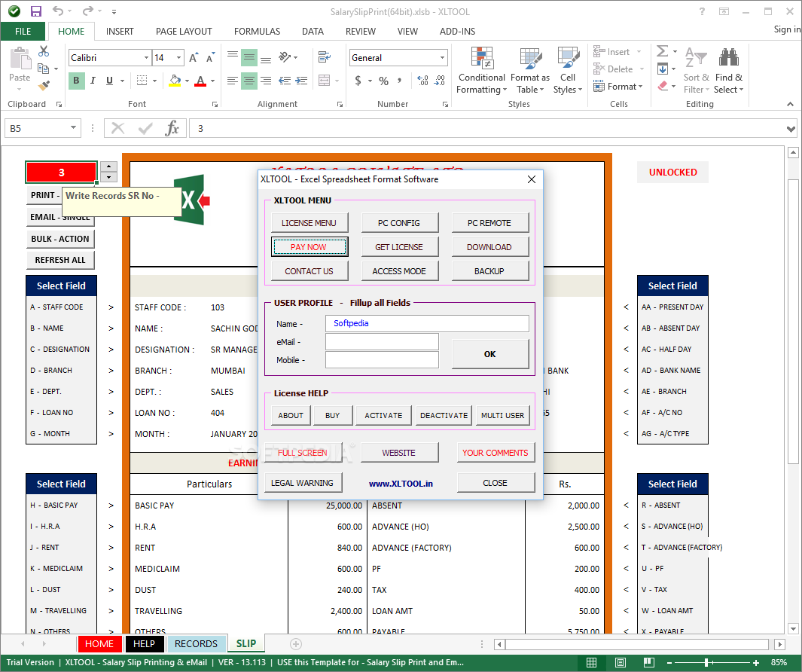This screenshot has height=672, width=802.
Task: Toggle Center horizontal alignment
Action: tap(249, 81)
